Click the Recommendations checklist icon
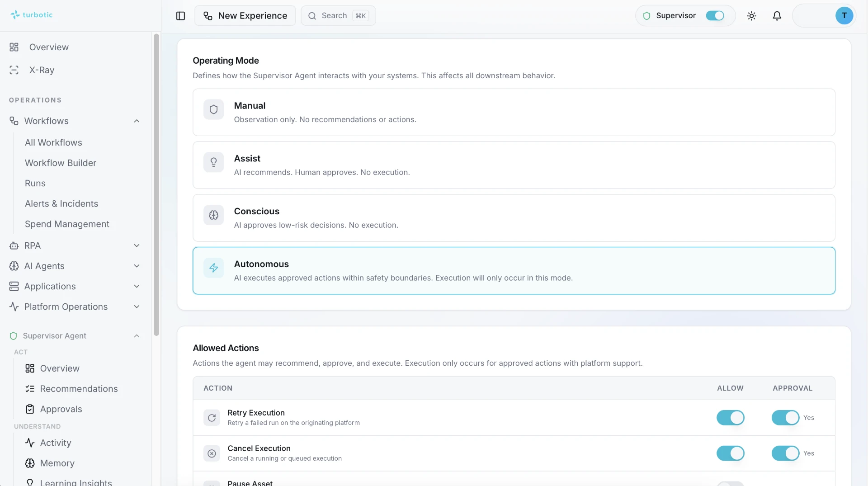Screen dimensions: 868x486 [x=30, y=389]
